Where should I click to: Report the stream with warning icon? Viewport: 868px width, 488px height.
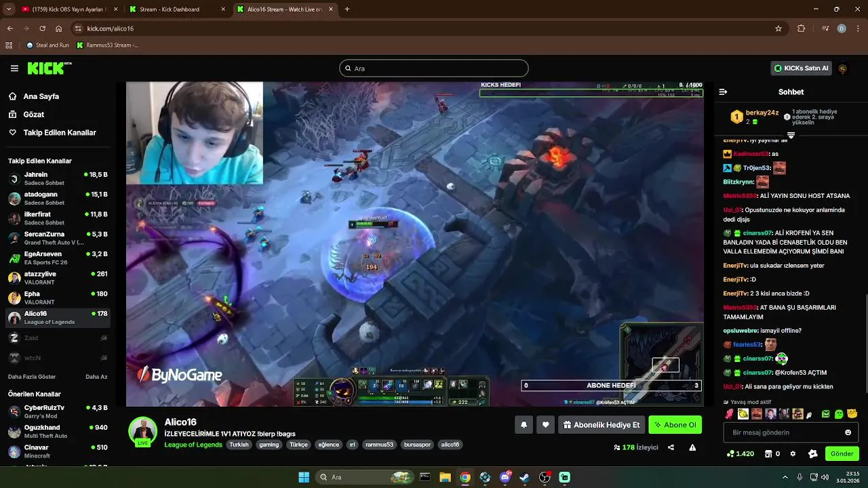[x=692, y=447]
